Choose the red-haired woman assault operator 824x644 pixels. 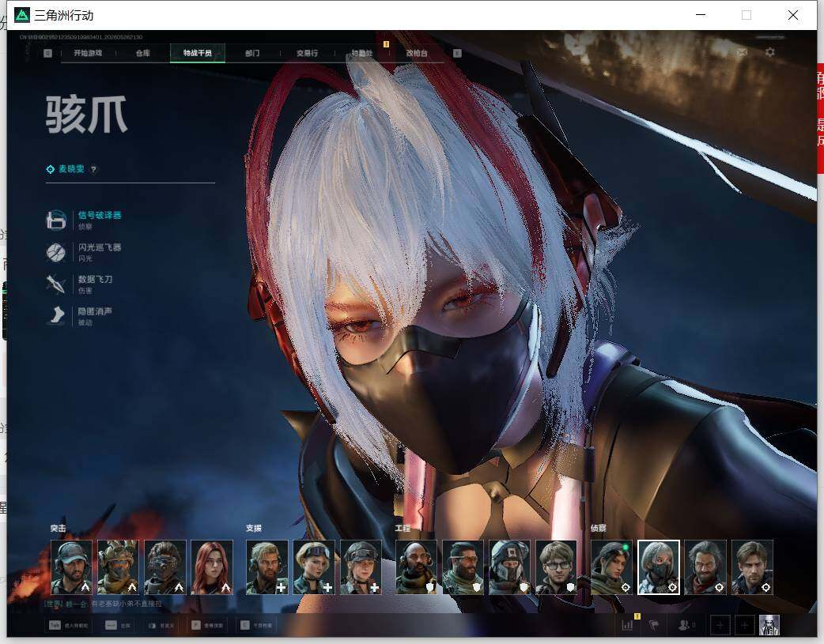212,567
